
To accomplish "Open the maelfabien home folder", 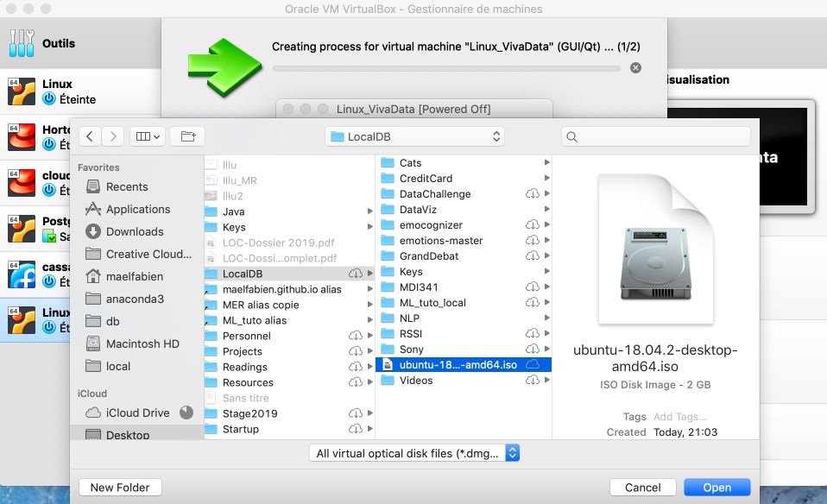I will pos(136,276).
